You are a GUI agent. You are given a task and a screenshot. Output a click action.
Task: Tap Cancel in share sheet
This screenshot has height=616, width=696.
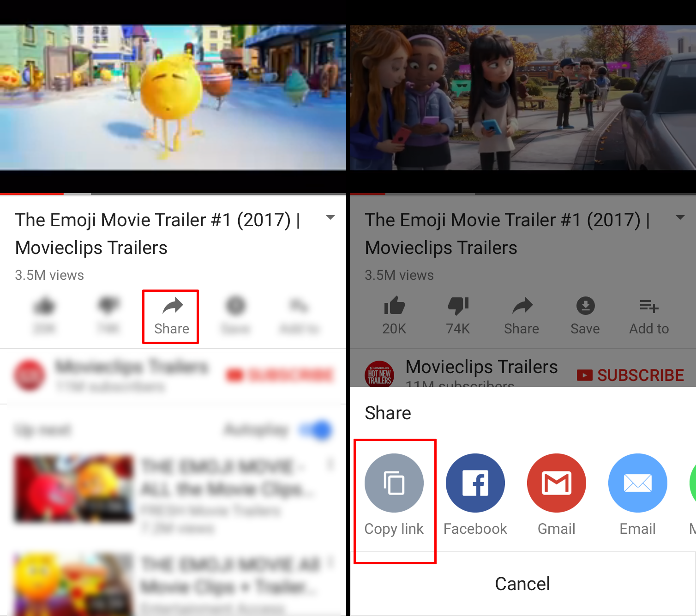point(522,584)
